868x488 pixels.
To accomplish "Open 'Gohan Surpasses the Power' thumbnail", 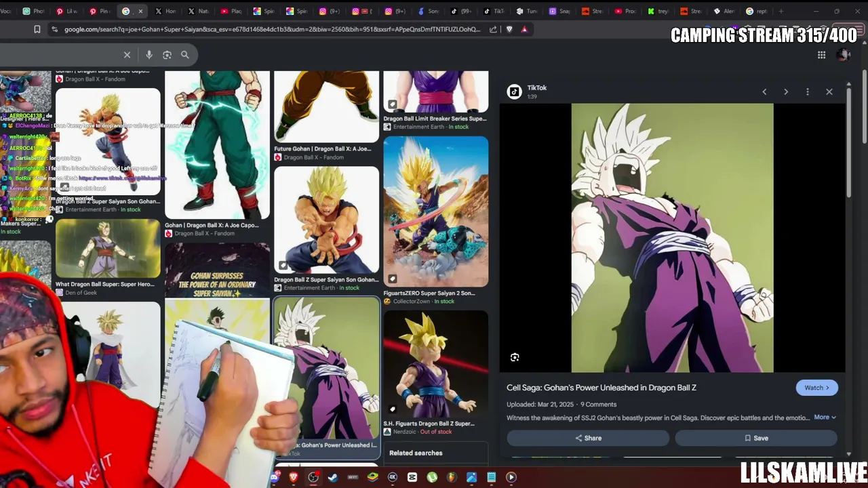I will (x=217, y=270).
